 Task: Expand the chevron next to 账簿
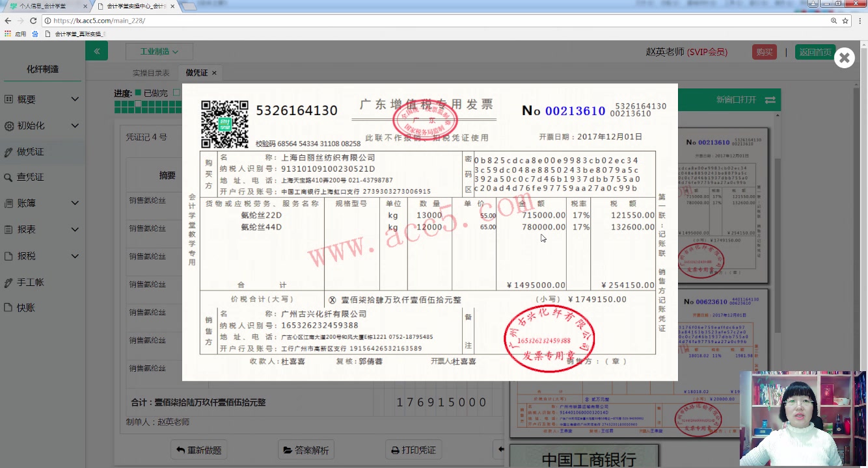tap(75, 203)
